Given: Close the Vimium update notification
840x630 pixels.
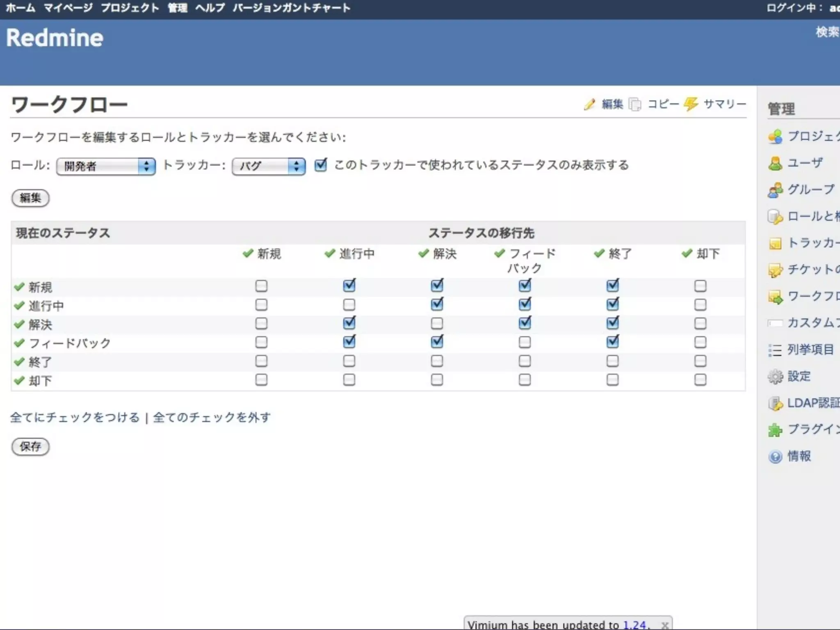Looking at the screenshot, I should [664, 625].
